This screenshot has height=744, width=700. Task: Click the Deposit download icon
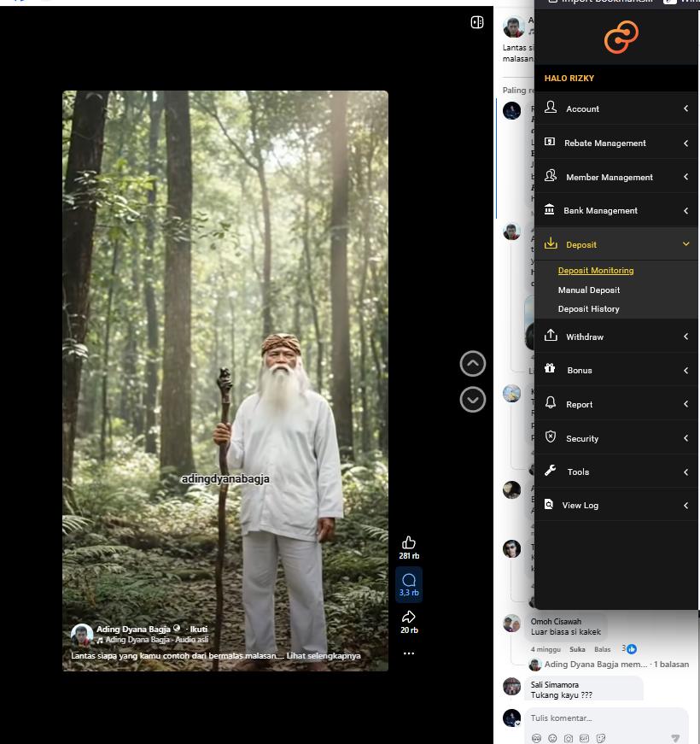(x=551, y=243)
